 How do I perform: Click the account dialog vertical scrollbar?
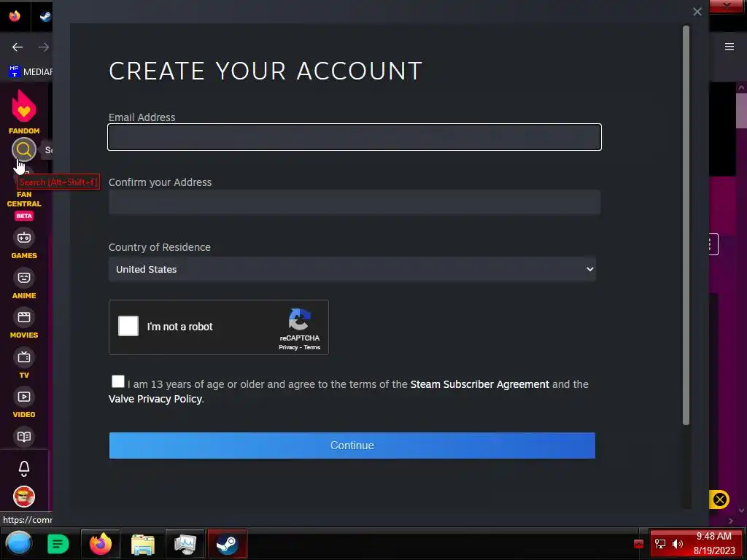point(686,225)
